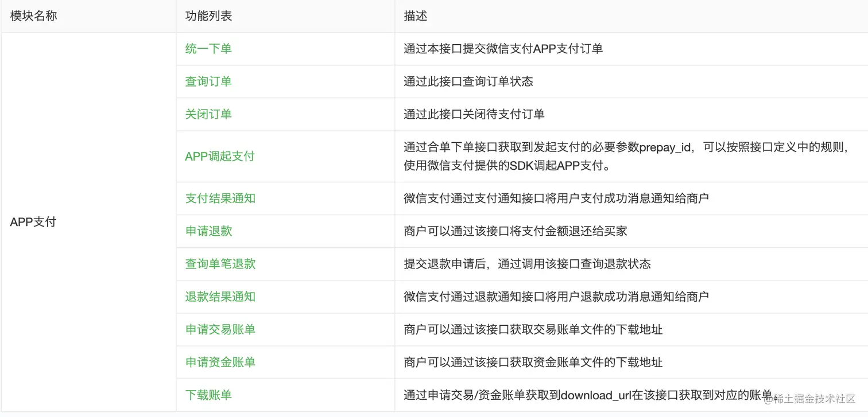The height and width of the screenshot is (417, 868).
Task: Select description about 资金账单文件的下载地址
Action: (533, 362)
